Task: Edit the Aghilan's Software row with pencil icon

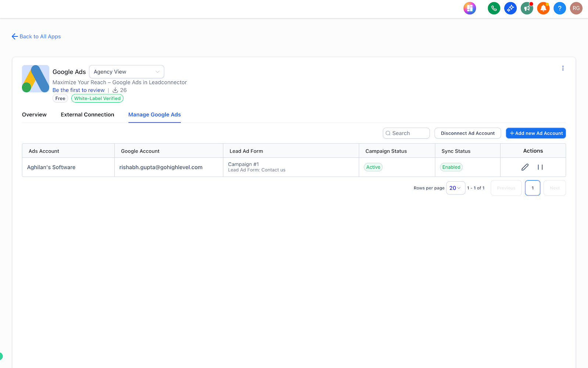Action: 525,167
